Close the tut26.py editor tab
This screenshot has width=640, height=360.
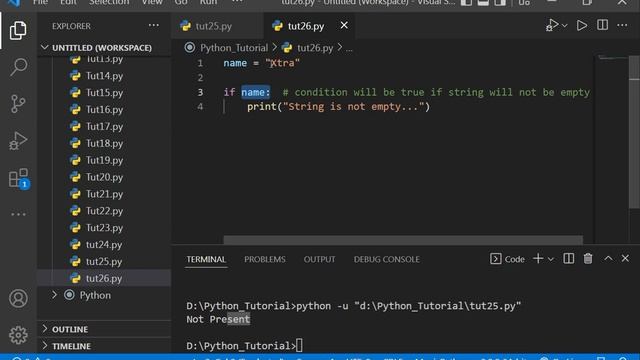tap(344, 25)
